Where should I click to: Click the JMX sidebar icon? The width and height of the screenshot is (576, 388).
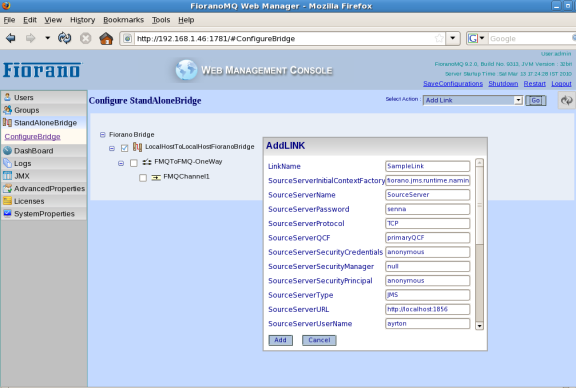(x=7, y=176)
